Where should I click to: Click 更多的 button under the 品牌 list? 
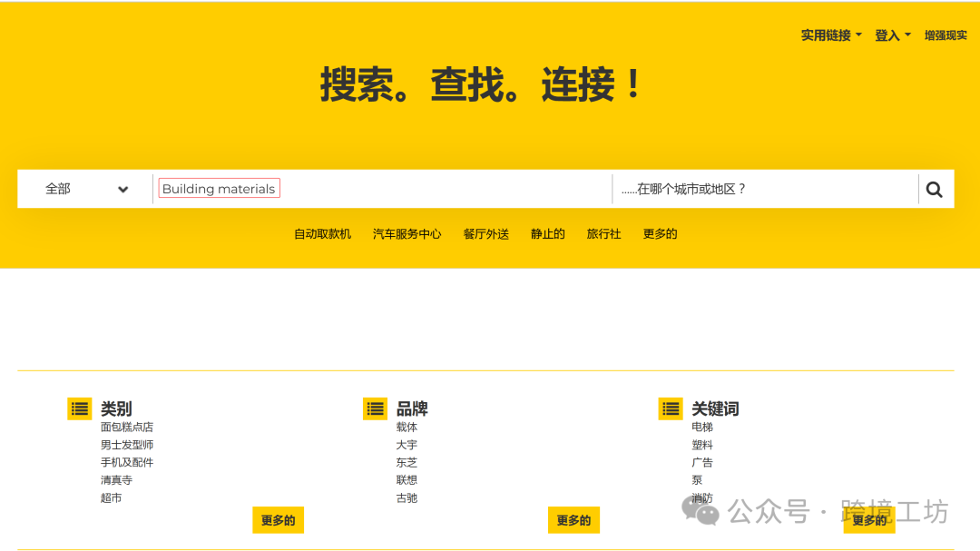click(x=573, y=520)
